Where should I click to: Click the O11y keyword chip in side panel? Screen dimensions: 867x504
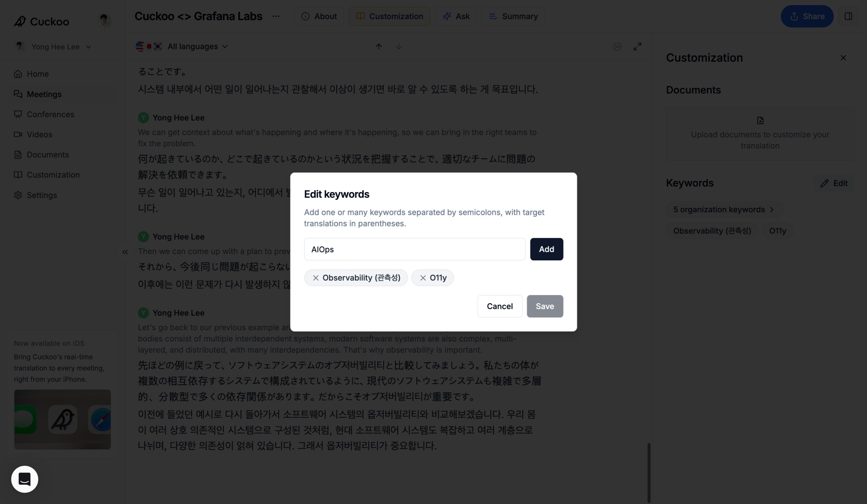pyautogui.click(x=778, y=231)
